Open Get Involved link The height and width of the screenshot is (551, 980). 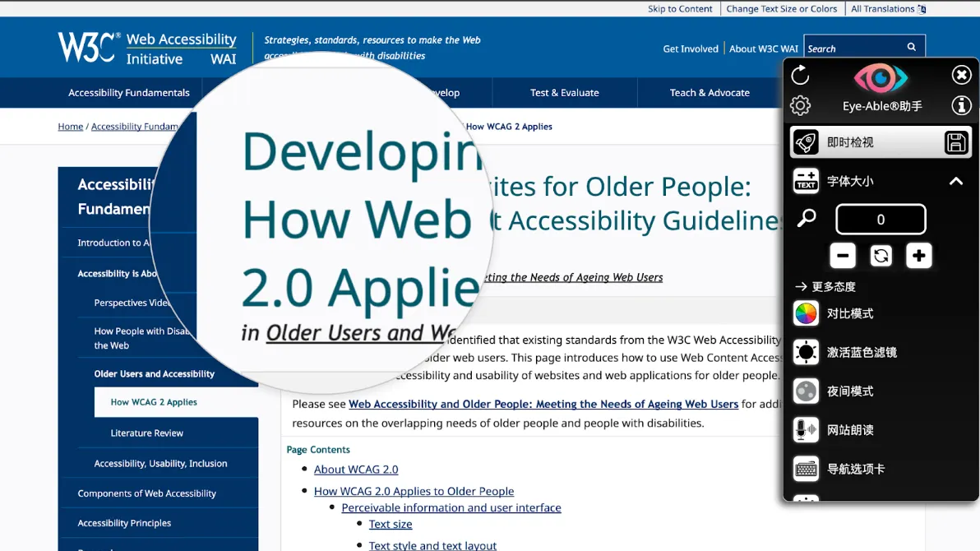pos(690,49)
